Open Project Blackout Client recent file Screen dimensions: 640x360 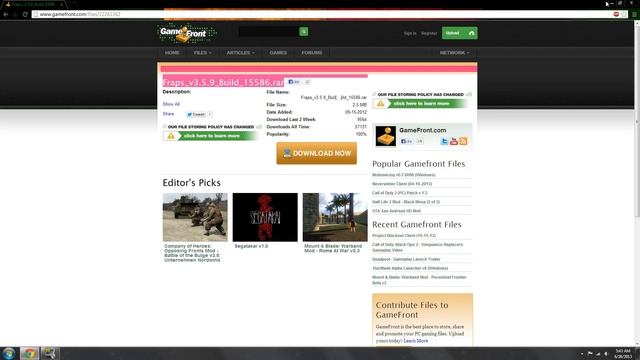tap(404, 236)
